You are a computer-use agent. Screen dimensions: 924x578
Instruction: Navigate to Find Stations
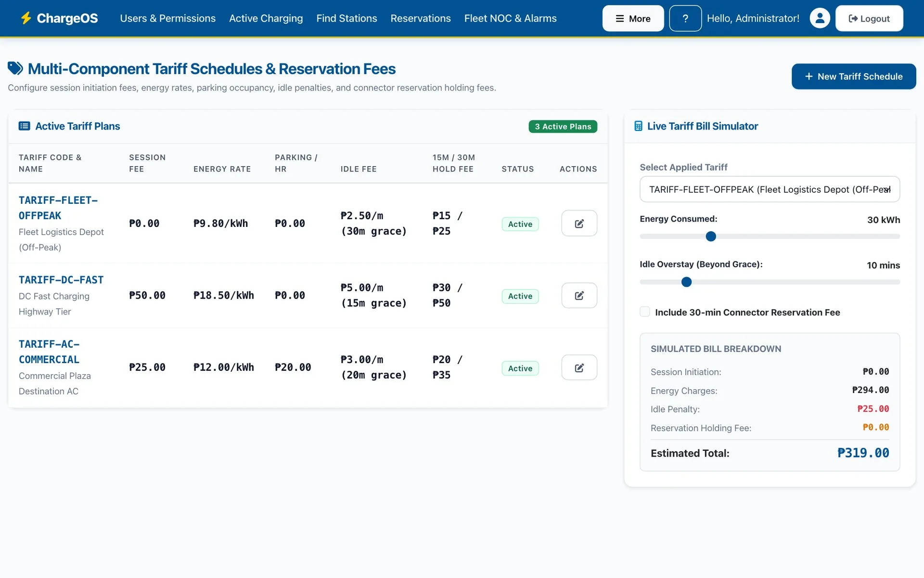(346, 18)
